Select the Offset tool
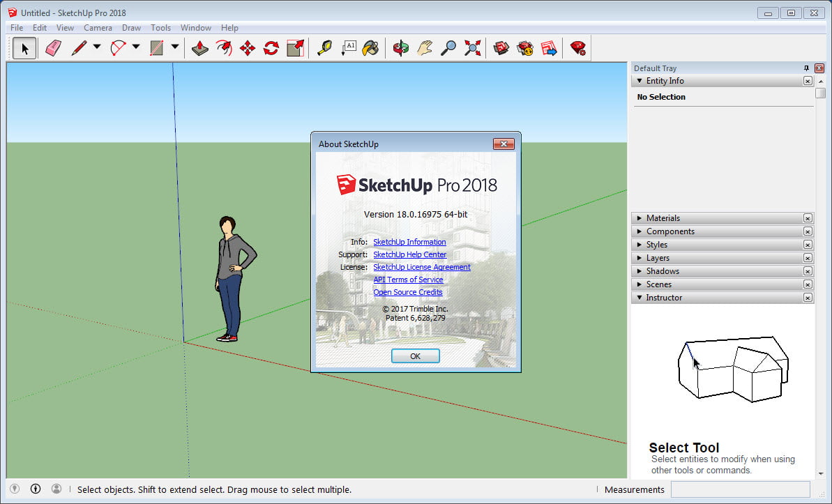Viewport: 832px width, 504px height. [x=224, y=48]
